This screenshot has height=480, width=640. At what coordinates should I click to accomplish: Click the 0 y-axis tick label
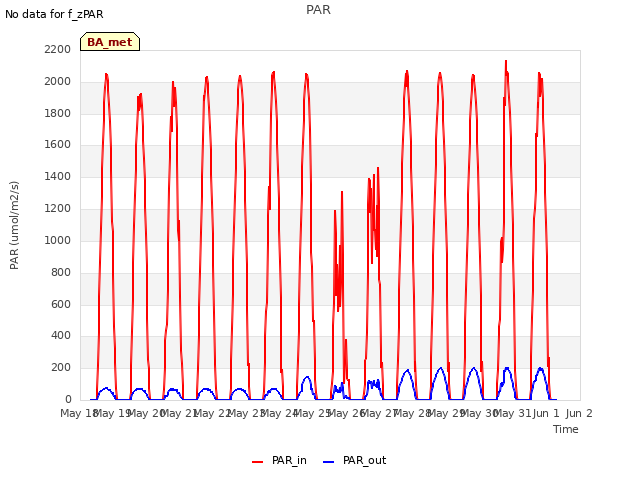pos(68,399)
